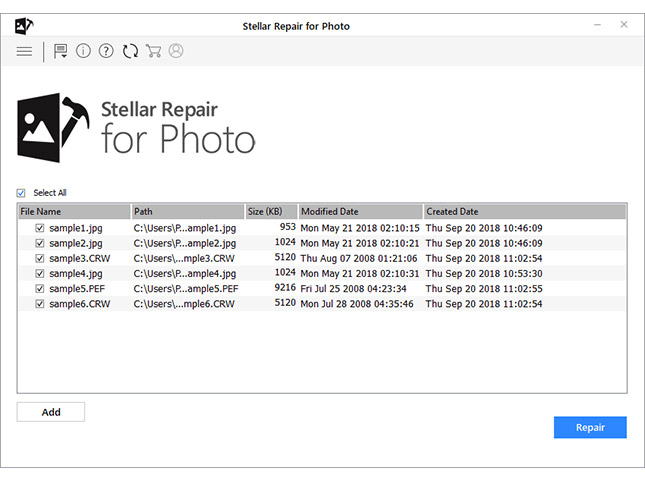645x481 pixels.
Task: Click the shopping cart buy icon
Action: tap(153, 51)
